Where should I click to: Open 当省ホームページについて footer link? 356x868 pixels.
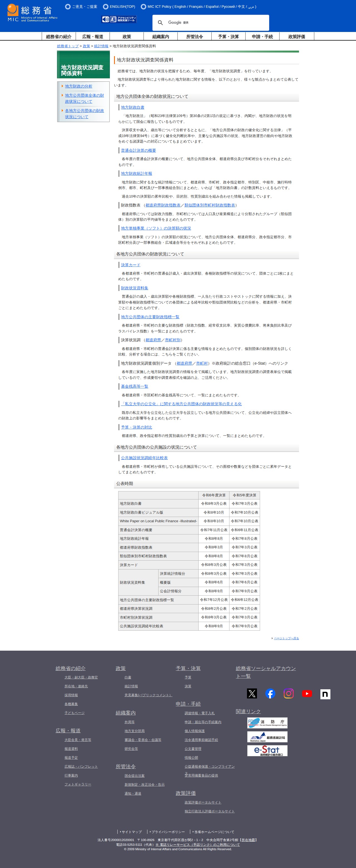coord(214,832)
